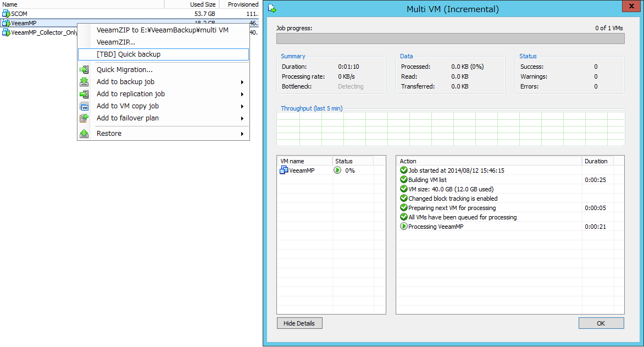Open the VeeamZIP... menu entry

163,42
